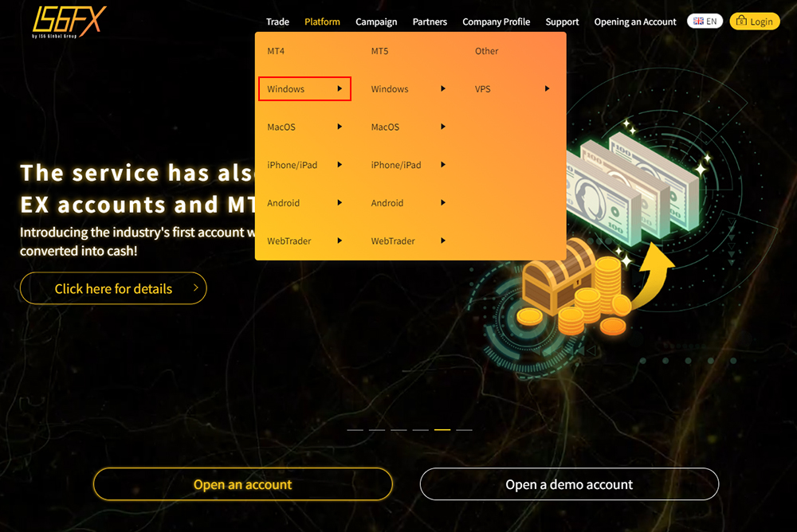Expand arrow next to MT5 MacOS
The width and height of the screenshot is (797, 532).
click(443, 127)
